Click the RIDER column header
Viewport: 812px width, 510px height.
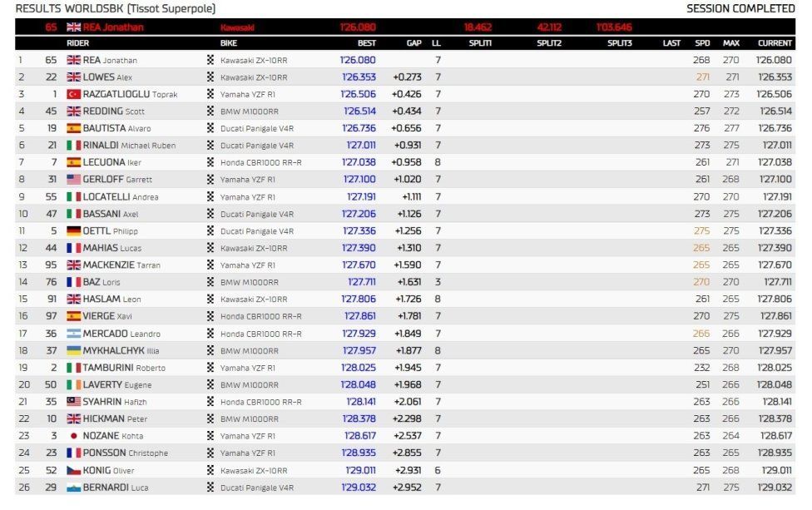point(77,43)
